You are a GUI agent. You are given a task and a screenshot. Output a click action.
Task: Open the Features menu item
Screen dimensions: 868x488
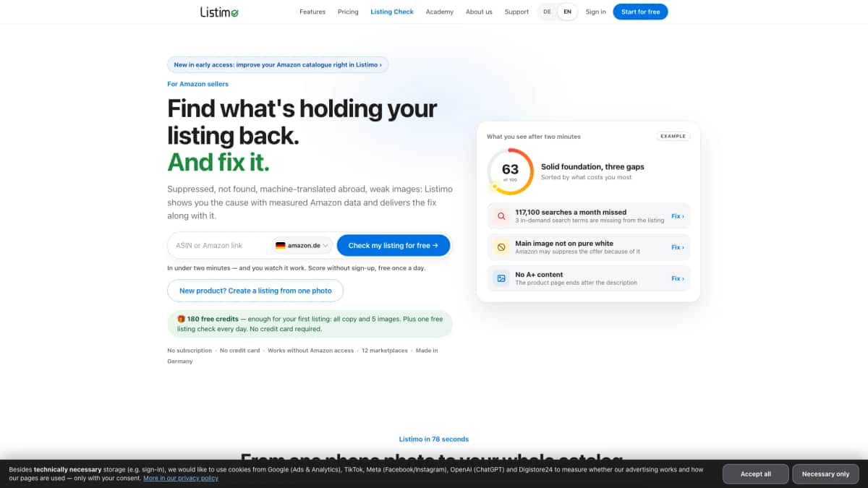tap(312, 12)
